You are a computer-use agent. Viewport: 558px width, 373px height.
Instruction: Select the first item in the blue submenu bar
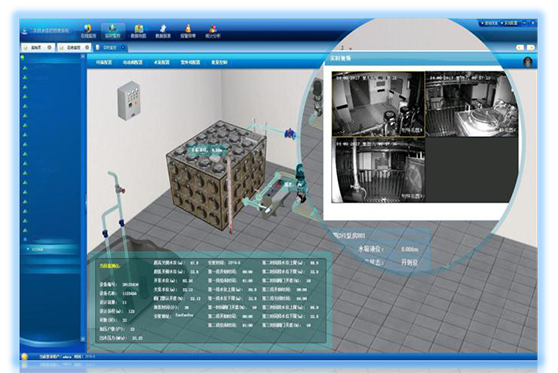pos(104,62)
